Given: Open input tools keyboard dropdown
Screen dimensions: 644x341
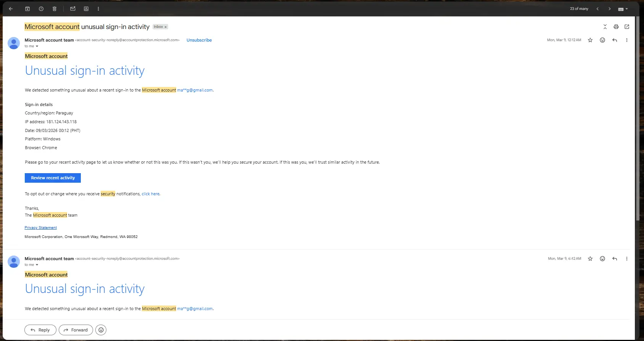Looking at the screenshot, I should 623,9.
